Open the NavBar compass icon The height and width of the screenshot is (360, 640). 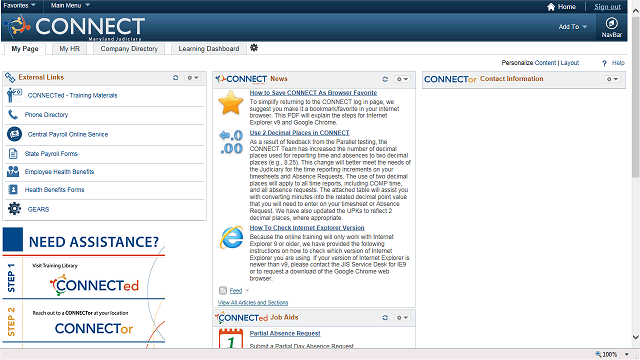click(611, 23)
